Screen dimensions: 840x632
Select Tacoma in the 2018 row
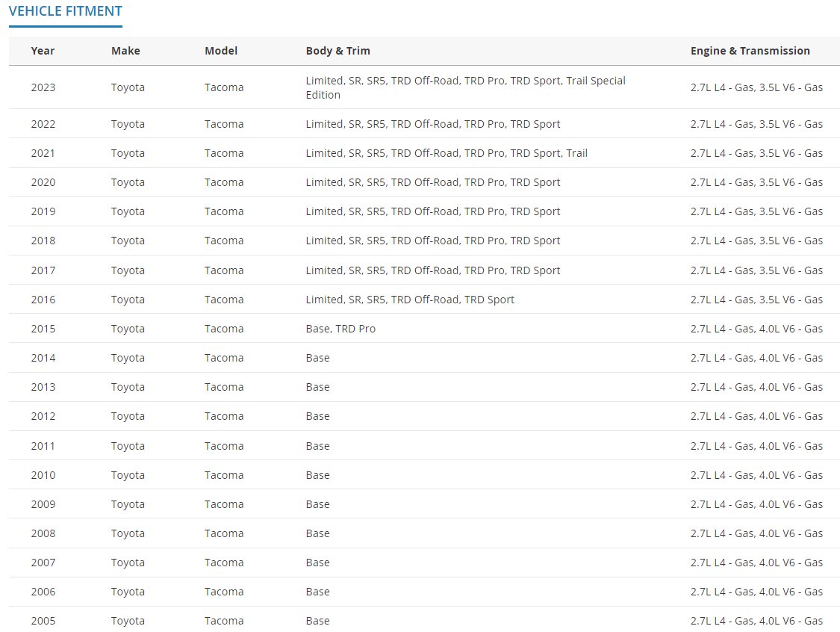coord(224,241)
